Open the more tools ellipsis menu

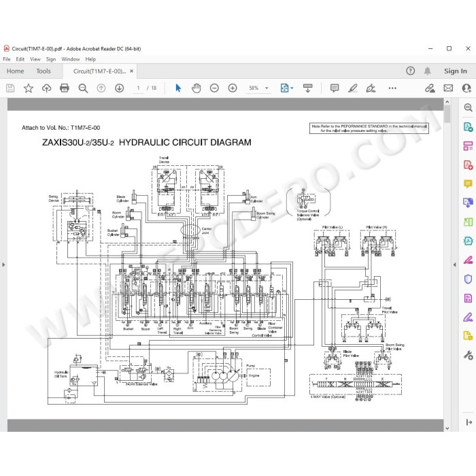[392, 88]
